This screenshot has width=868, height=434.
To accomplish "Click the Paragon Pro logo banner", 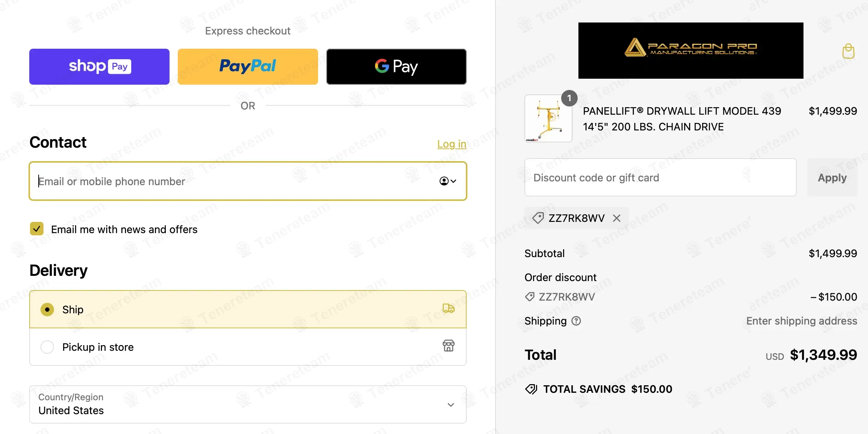I will click(691, 51).
